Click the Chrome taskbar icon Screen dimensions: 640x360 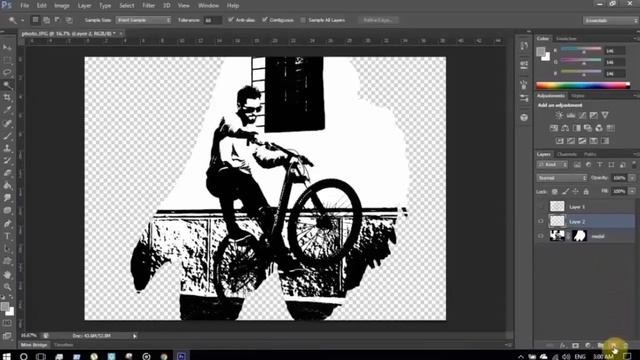click(164, 356)
